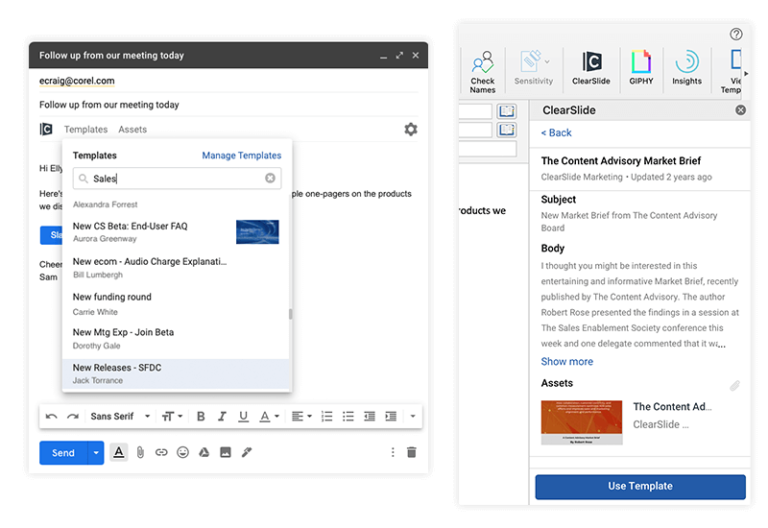Decrease indent in the compose toolbar

click(369, 416)
